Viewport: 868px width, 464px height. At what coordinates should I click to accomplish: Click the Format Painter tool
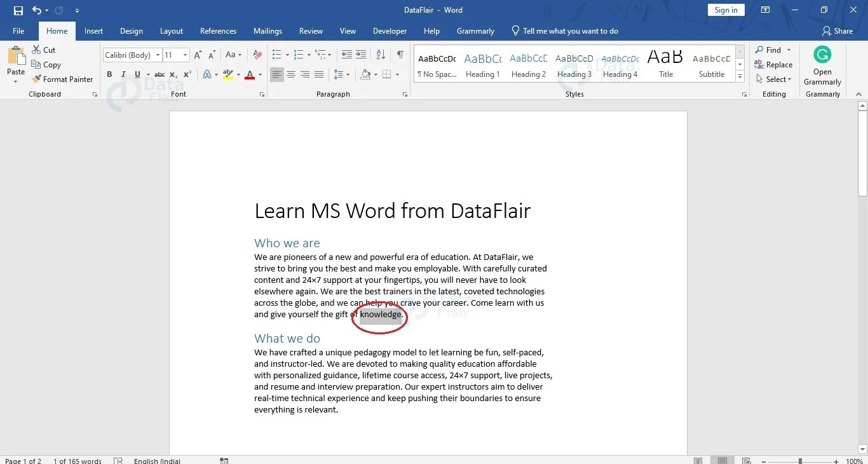[62, 79]
